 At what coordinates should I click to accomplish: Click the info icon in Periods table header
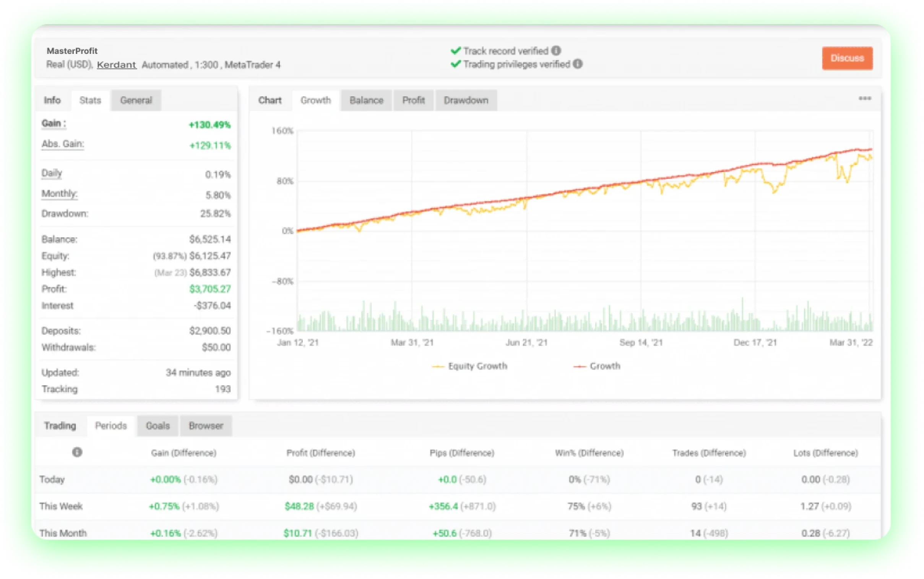pyautogui.click(x=77, y=452)
